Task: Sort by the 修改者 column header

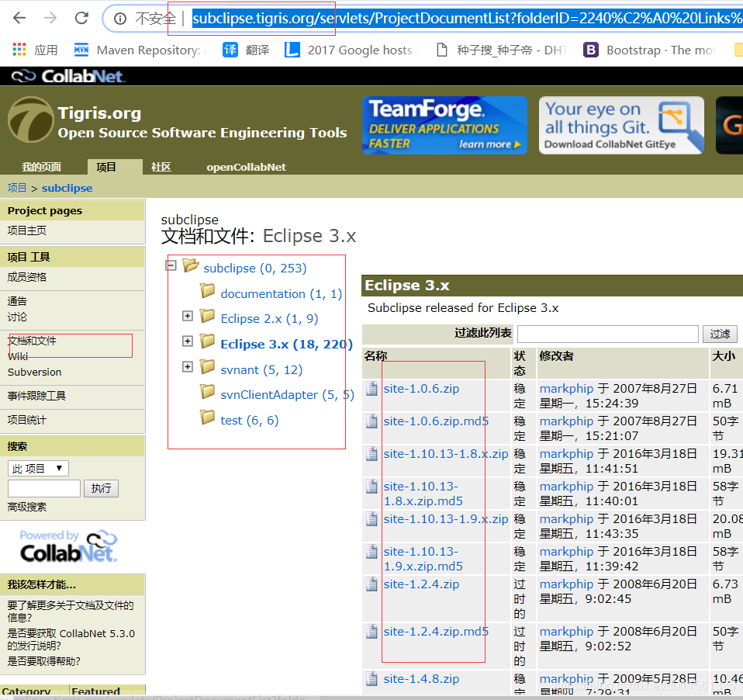Action: [x=556, y=355]
